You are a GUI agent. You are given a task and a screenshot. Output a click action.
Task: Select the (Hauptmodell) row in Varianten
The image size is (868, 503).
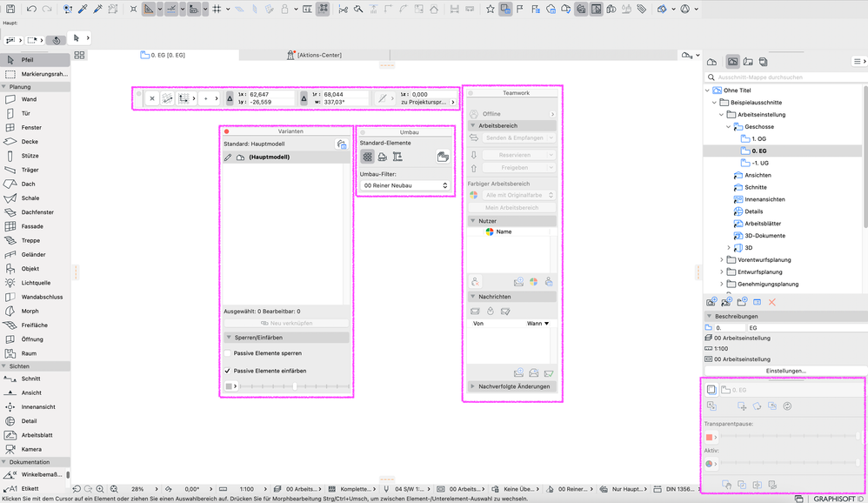point(286,158)
